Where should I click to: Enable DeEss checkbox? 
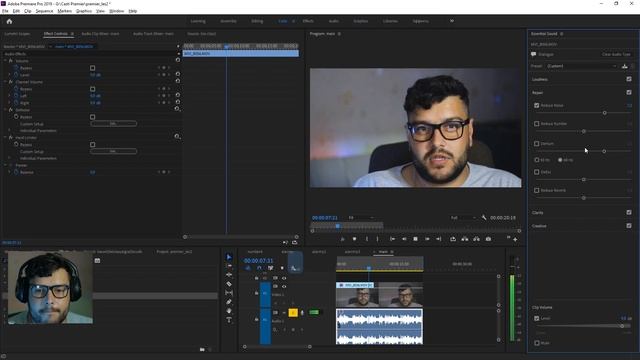click(537, 172)
